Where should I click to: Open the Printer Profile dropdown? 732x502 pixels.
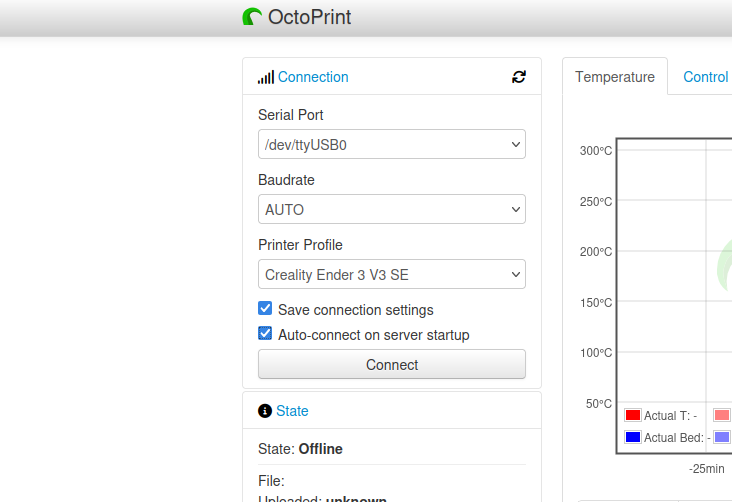click(392, 274)
